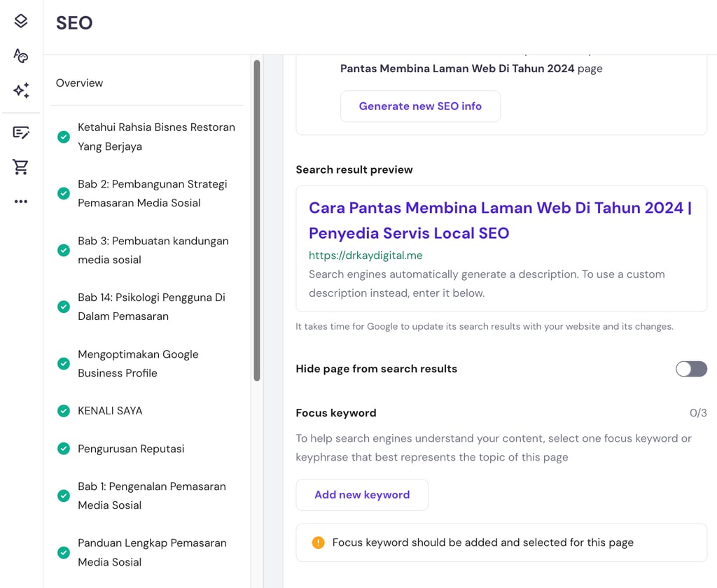Select Bab 14: Psikologi Pengguna page
The image size is (717, 588).
151,307
